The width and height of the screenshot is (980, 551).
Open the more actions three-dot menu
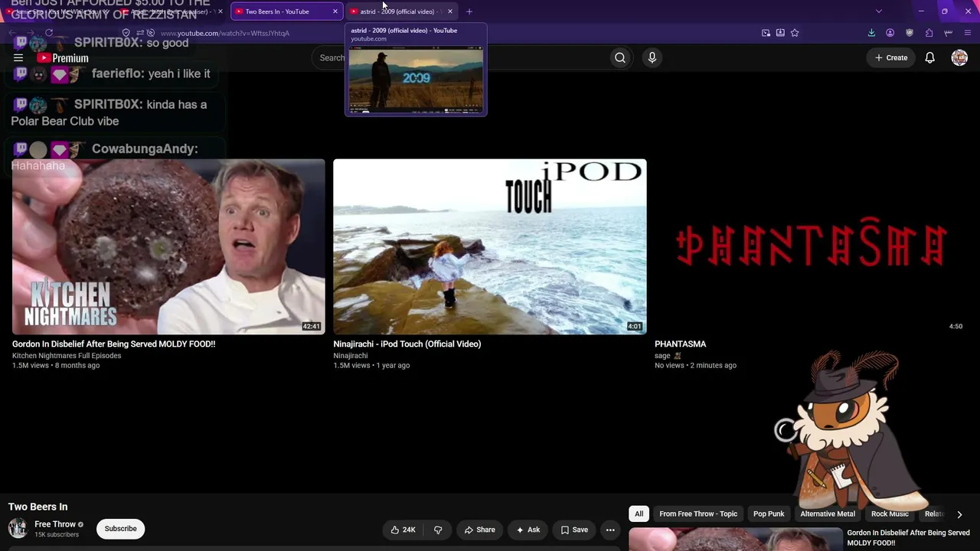pos(610,530)
